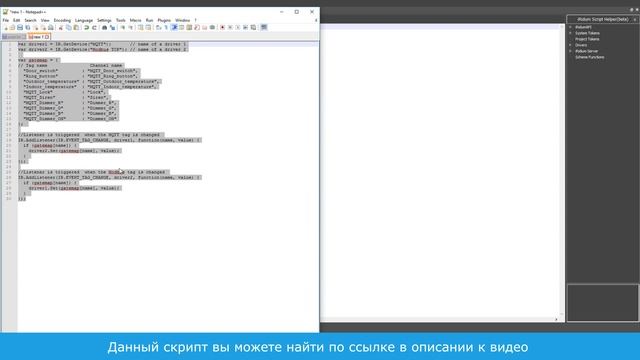Click the Save All toolbar icon
The width and height of the screenshot is (640, 360).
[28, 27]
